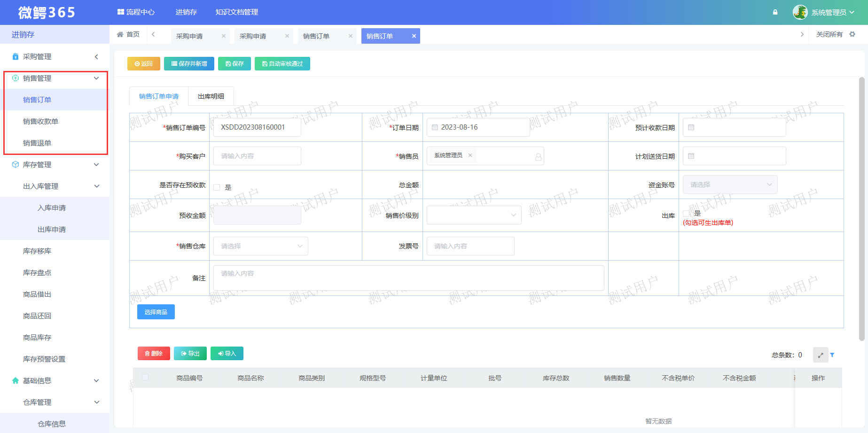Close the active 销售订单 tab
The width and height of the screenshot is (868, 433).
coord(414,36)
